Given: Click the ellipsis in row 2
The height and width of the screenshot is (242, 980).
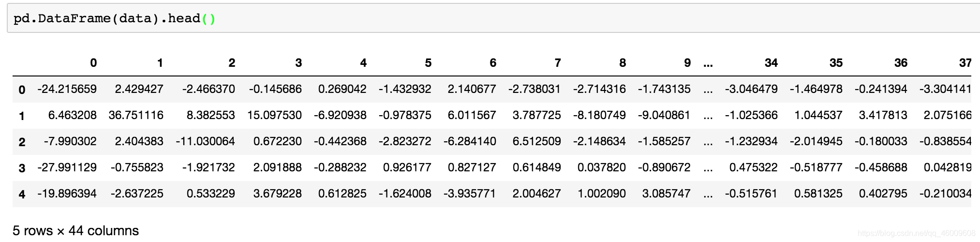Looking at the screenshot, I should (x=708, y=142).
